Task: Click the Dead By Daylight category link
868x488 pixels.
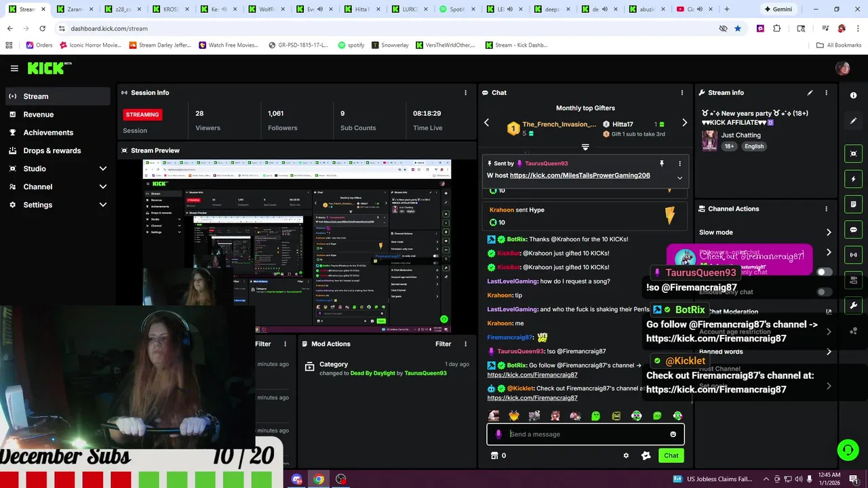Action: click(372, 373)
